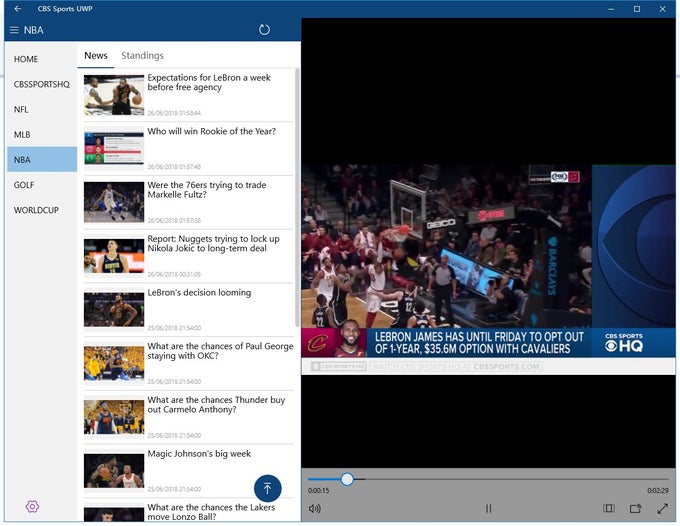The image size is (680, 526).
Task: Open the 76ers Markelle Fultz trade article
Action: pyautogui.click(x=188, y=203)
